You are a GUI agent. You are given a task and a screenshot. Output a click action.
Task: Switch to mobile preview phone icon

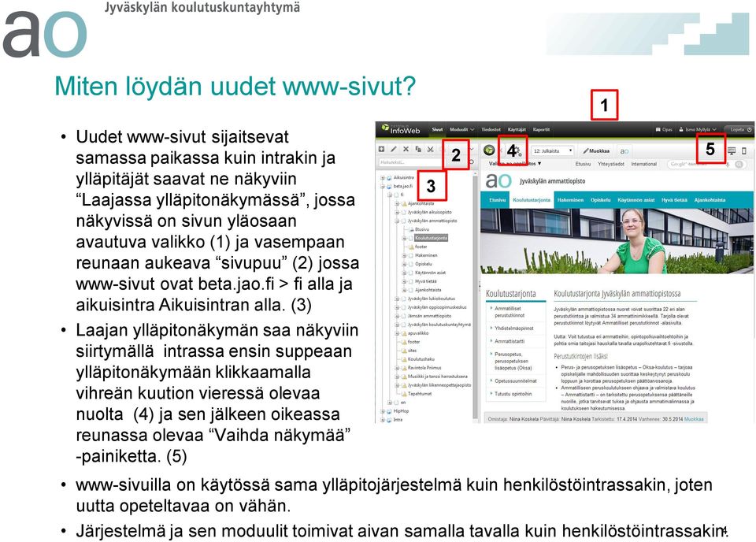[x=744, y=151]
